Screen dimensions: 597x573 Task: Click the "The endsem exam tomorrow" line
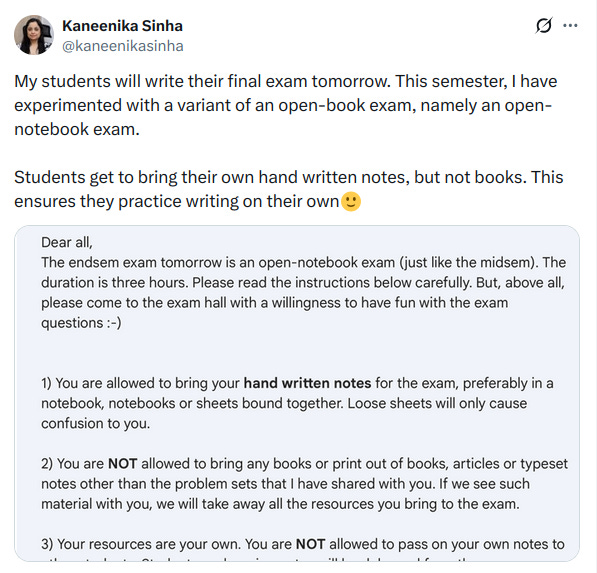point(303,263)
